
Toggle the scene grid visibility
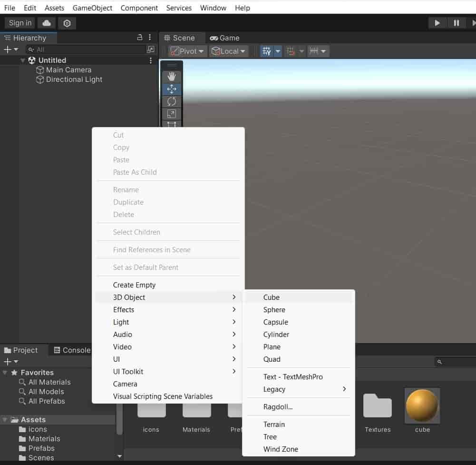pyautogui.click(x=267, y=51)
